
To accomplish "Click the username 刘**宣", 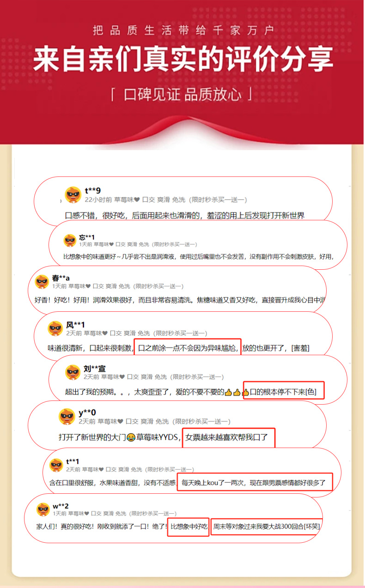I will (x=95, y=369).
